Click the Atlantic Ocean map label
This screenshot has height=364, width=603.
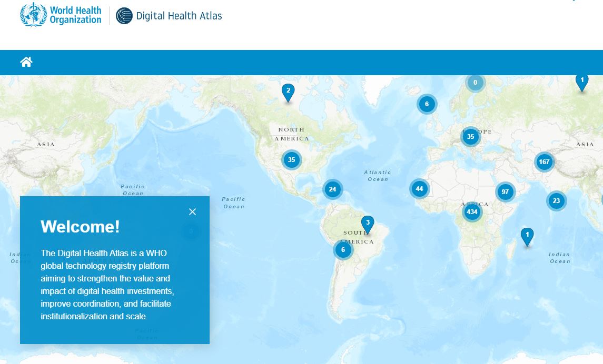coord(378,176)
